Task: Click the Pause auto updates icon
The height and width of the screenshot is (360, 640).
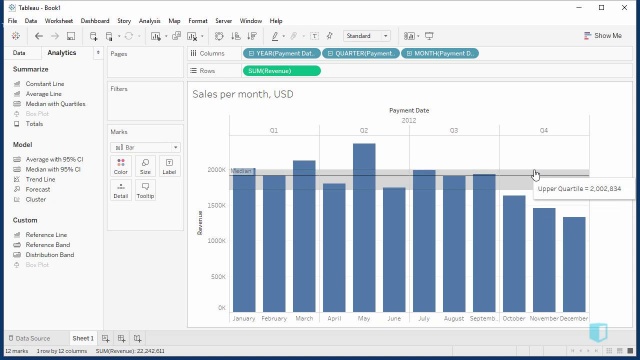Action: tap(109, 36)
